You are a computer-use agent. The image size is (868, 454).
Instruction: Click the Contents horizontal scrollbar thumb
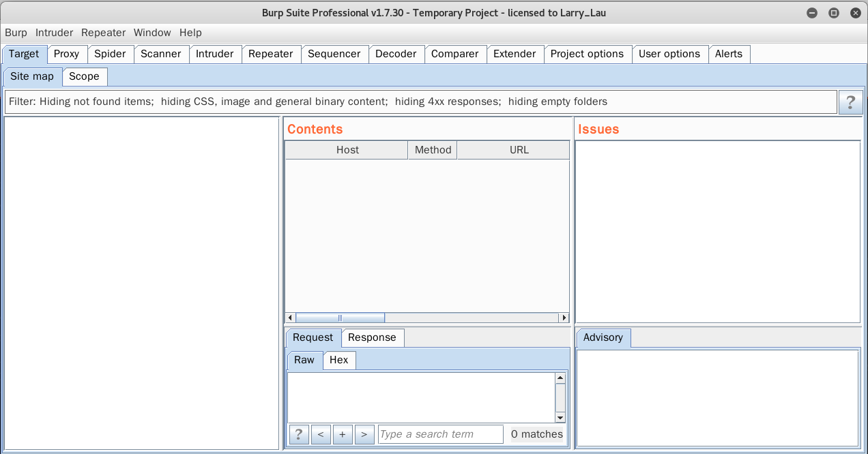(x=340, y=318)
